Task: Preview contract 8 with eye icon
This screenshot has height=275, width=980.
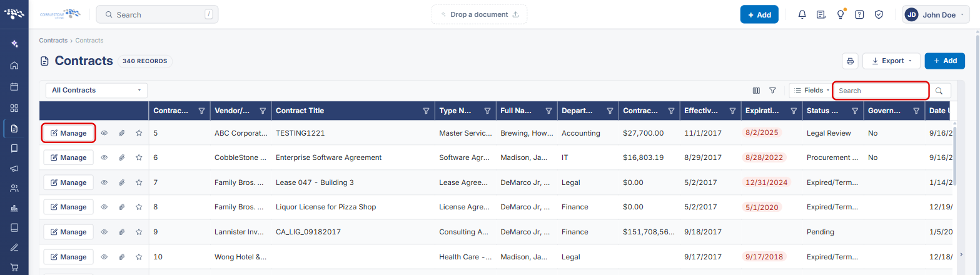Action: (104, 207)
